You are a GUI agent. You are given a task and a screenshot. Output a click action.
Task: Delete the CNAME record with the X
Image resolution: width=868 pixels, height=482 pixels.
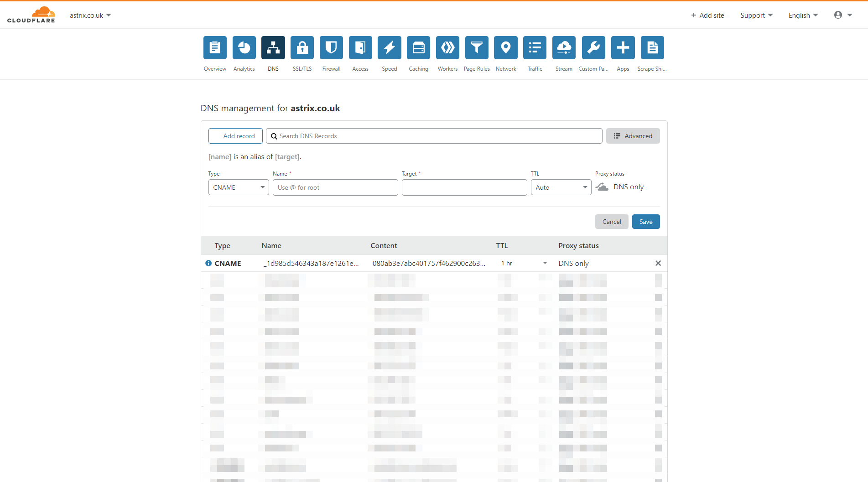(x=658, y=263)
